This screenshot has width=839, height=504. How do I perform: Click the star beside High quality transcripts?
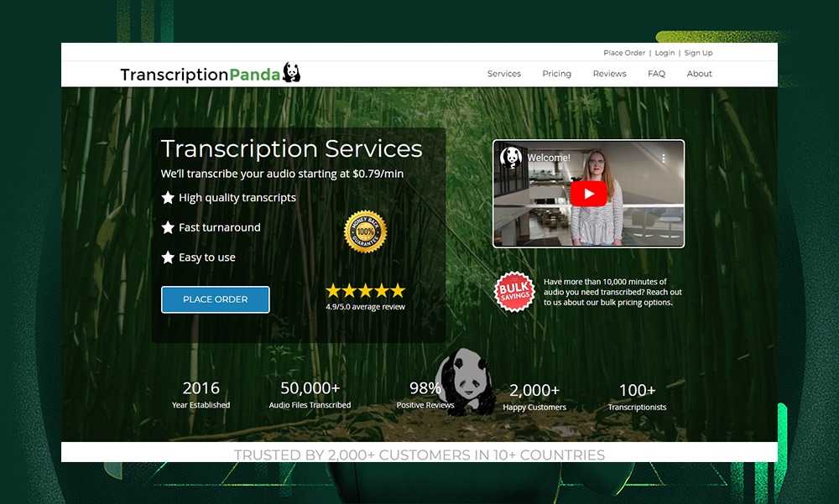[x=168, y=198]
